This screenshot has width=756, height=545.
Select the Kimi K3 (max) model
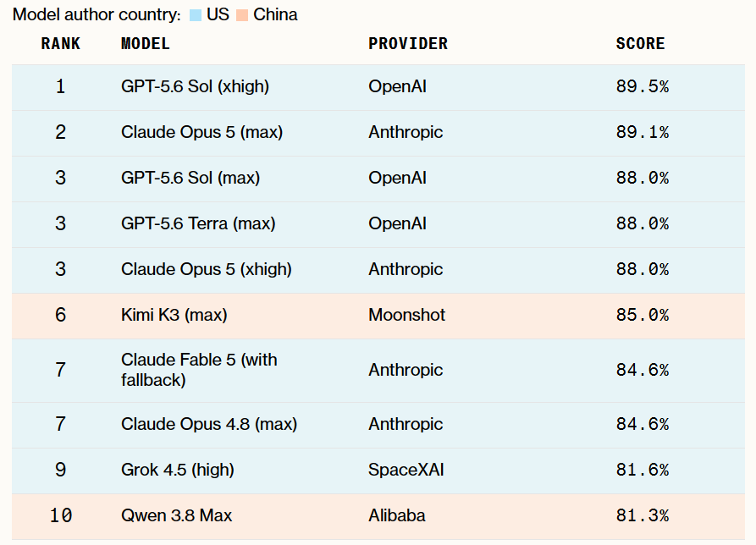[x=174, y=315]
